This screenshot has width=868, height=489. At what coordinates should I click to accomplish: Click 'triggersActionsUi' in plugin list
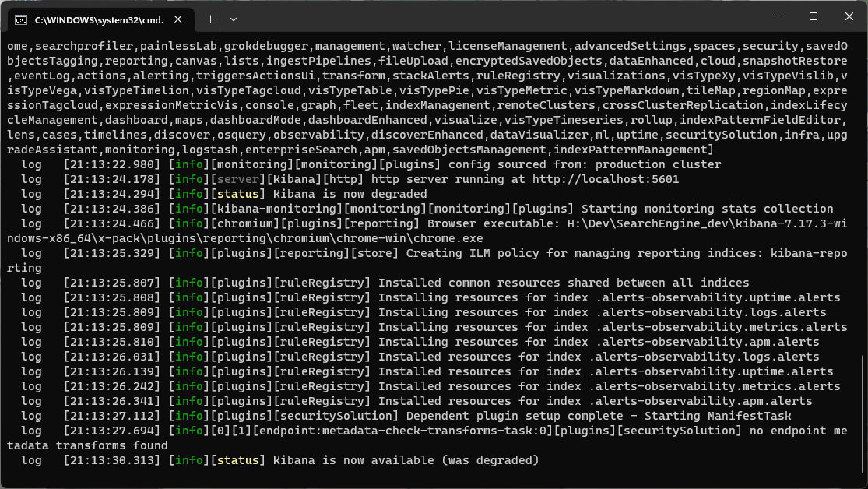256,76
